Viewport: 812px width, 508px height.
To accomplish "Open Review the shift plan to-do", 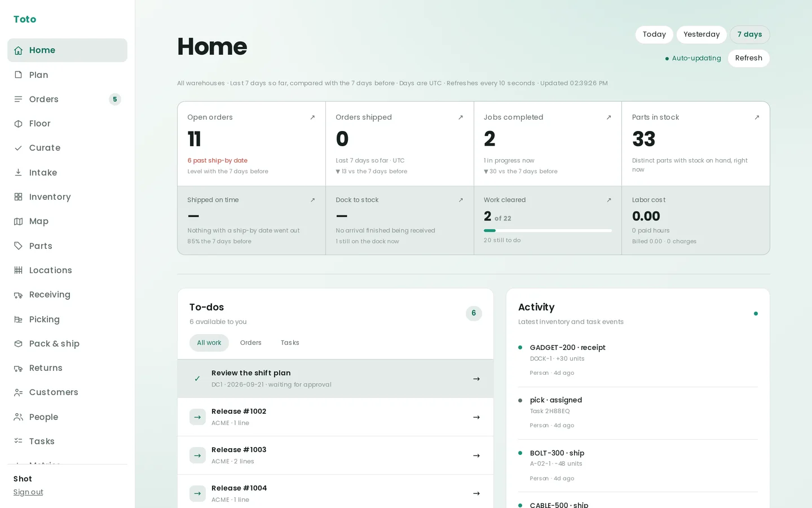I will tap(336, 379).
